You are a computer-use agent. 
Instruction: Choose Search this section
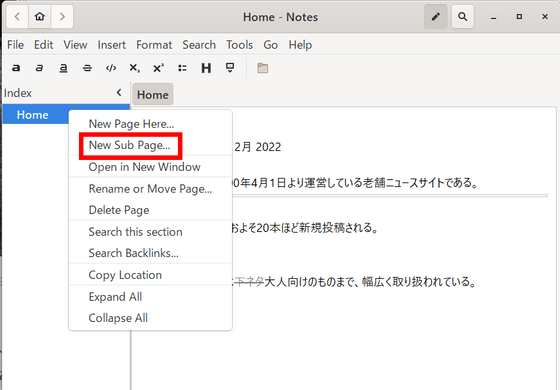[x=150, y=232]
